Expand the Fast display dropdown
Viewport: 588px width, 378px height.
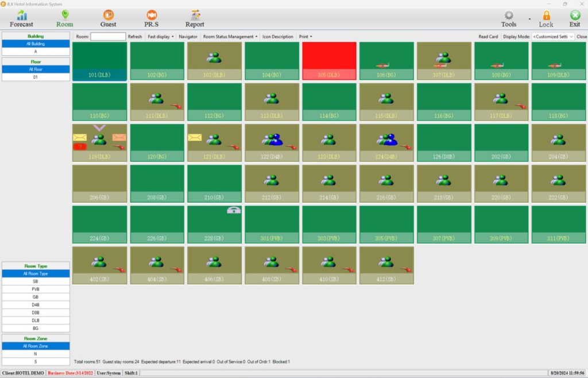pyautogui.click(x=160, y=37)
